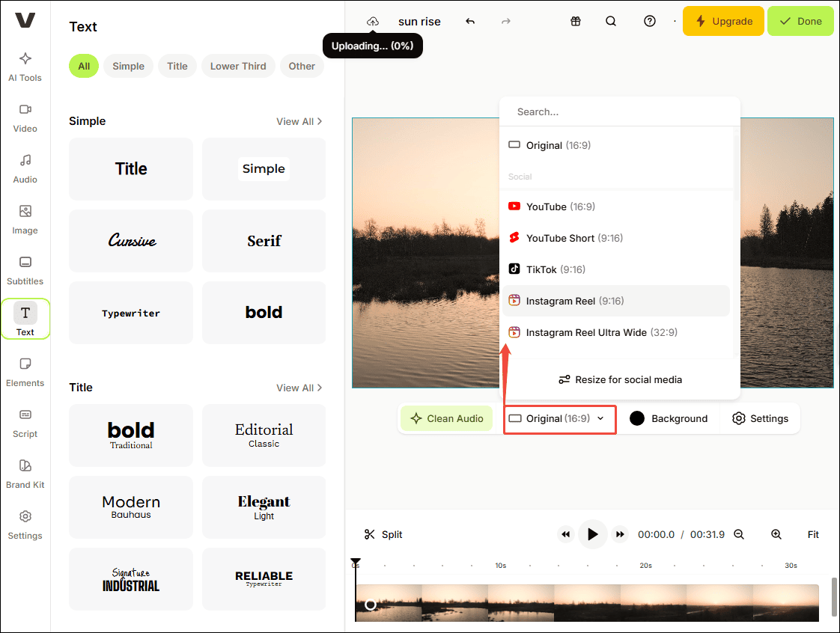Open the gift rewards icon
This screenshot has width=840, height=633.
576,22
